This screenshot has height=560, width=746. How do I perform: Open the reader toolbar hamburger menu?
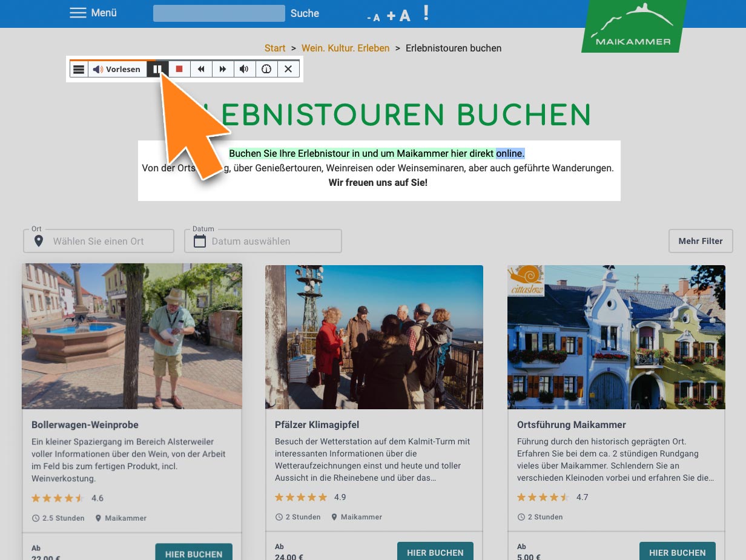click(x=79, y=70)
